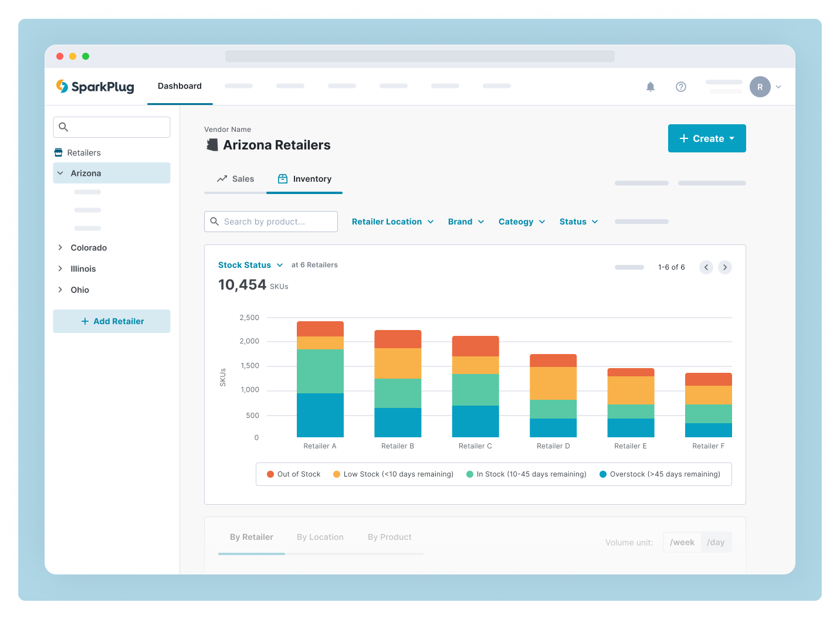
Task: Go to next page of retailers
Action: coord(725,267)
